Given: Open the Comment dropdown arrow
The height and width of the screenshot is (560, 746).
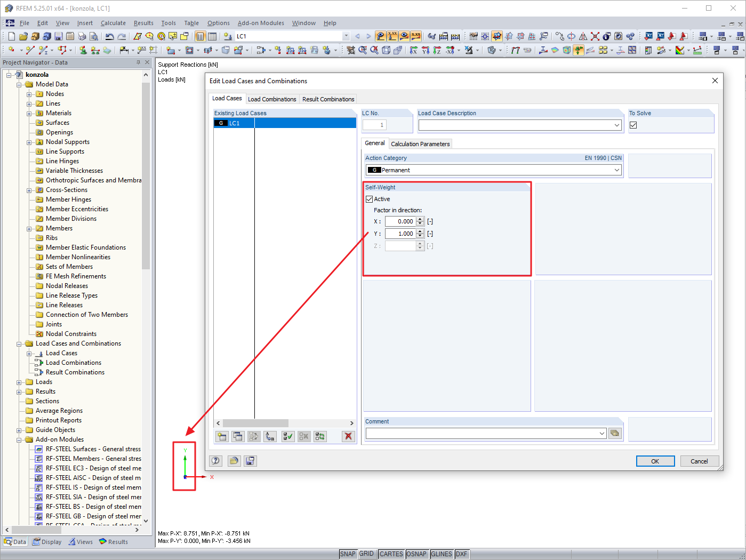Looking at the screenshot, I should [x=602, y=434].
